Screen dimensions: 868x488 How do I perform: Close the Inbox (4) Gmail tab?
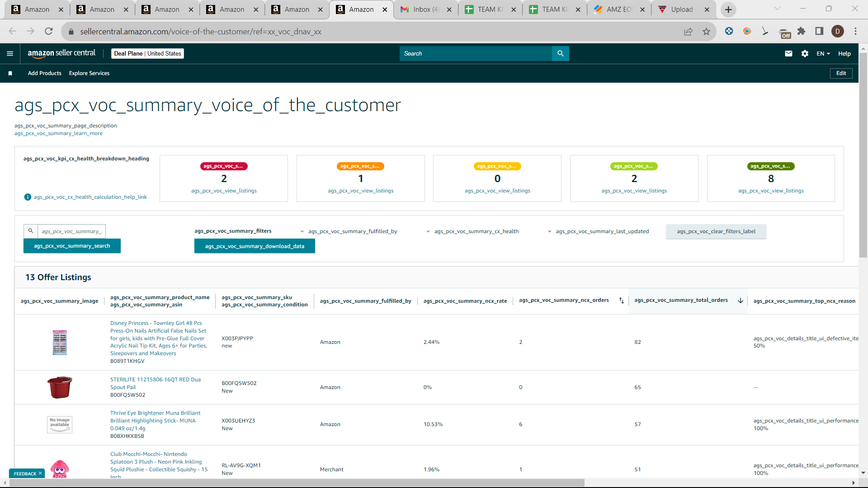pos(449,9)
